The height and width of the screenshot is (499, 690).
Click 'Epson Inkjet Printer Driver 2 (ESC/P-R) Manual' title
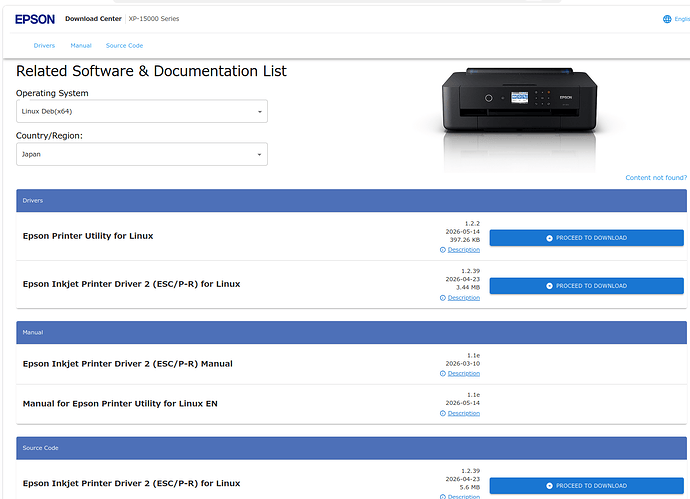click(x=128, y=364)
